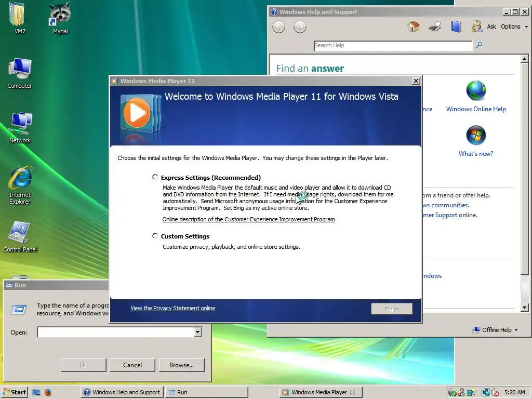Click Cancel in the Run dialog
The width and height of the screenshot is (532, 399).
pyautogui.click(x=132, y=365)
